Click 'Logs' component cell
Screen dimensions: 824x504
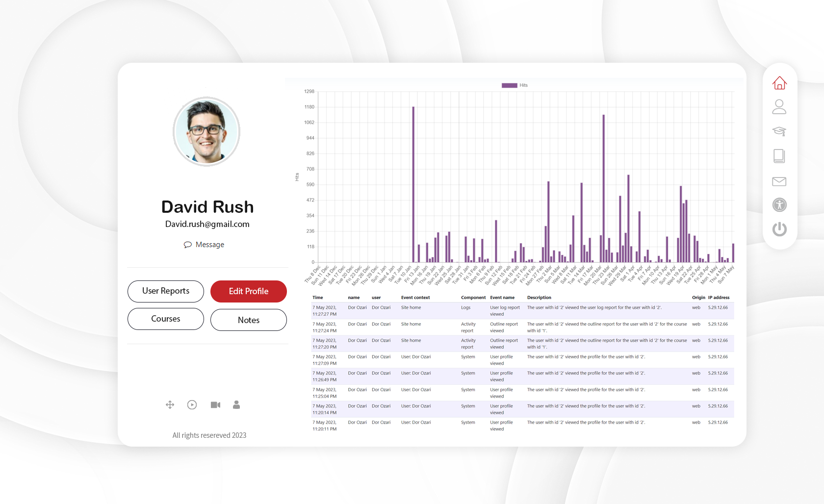click(x=466, y=308)
